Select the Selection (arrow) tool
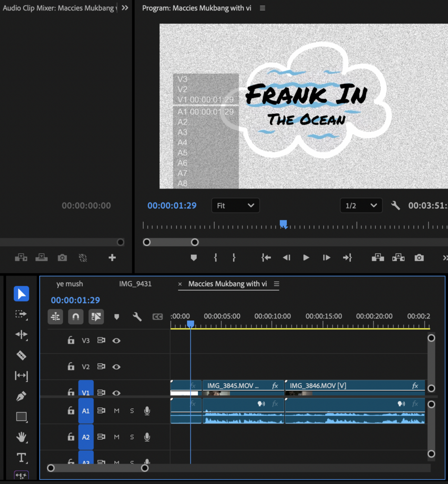448x484 pixels. (21, 294)
